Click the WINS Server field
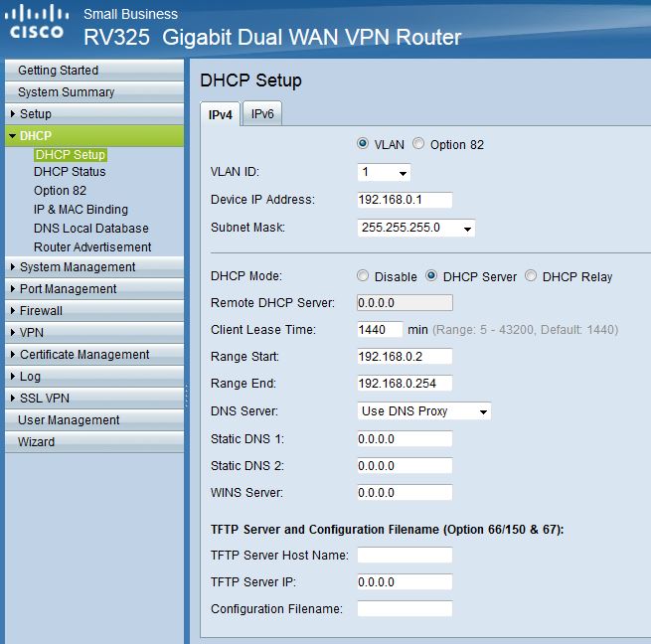This screenshot has height=644, width=651. [x=405, y=493]
